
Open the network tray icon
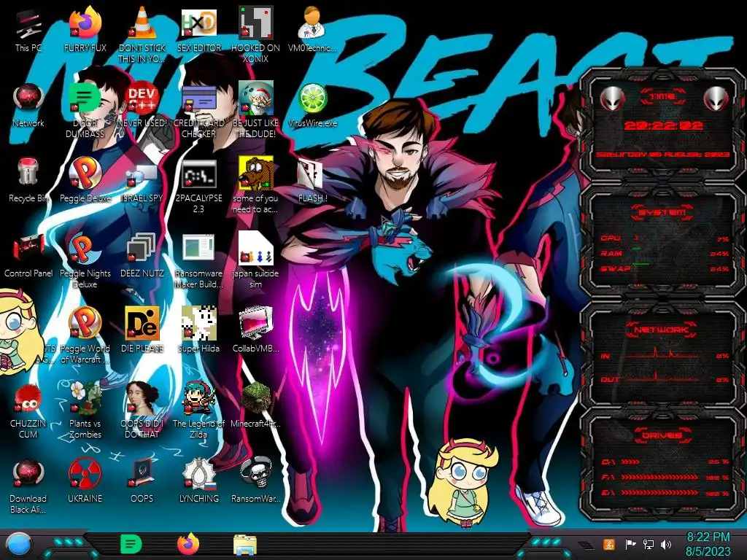tap(649, 544)
